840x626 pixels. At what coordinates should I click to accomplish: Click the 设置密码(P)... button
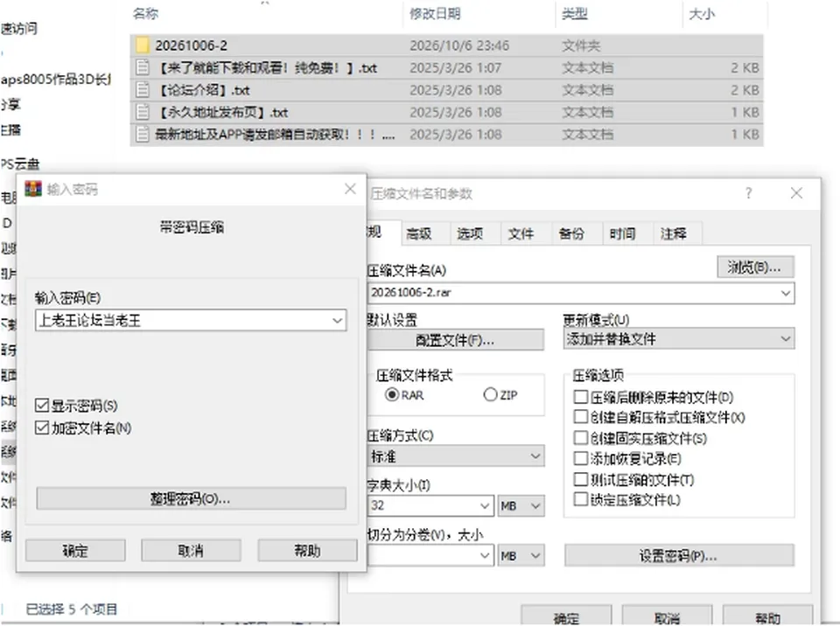click(679, 556)
